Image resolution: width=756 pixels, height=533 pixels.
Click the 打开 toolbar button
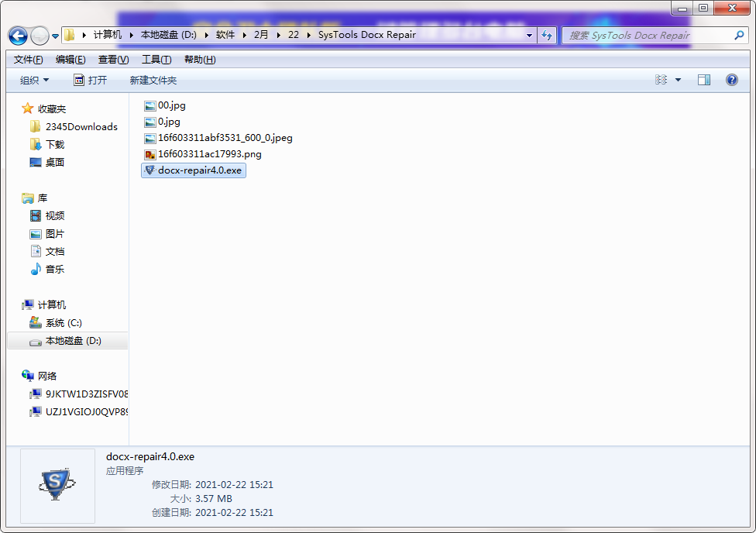pyautogui.click(x=90, y=80)
